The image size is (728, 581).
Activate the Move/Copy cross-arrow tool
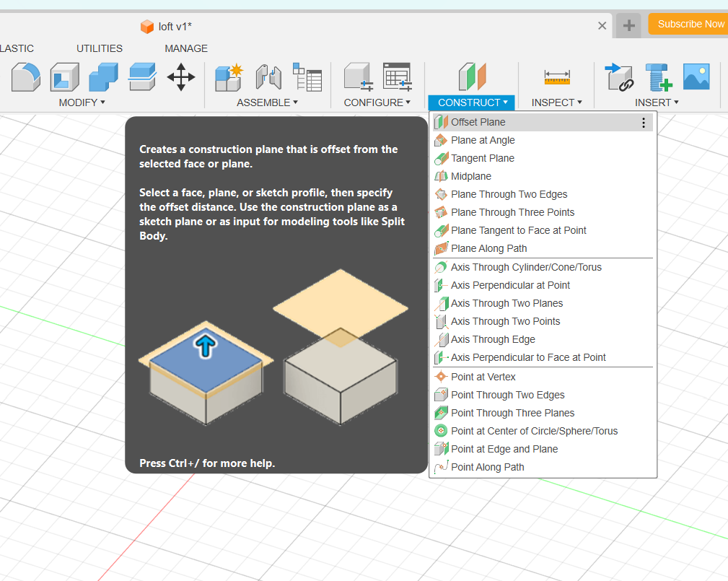click(x=180, y=77)
